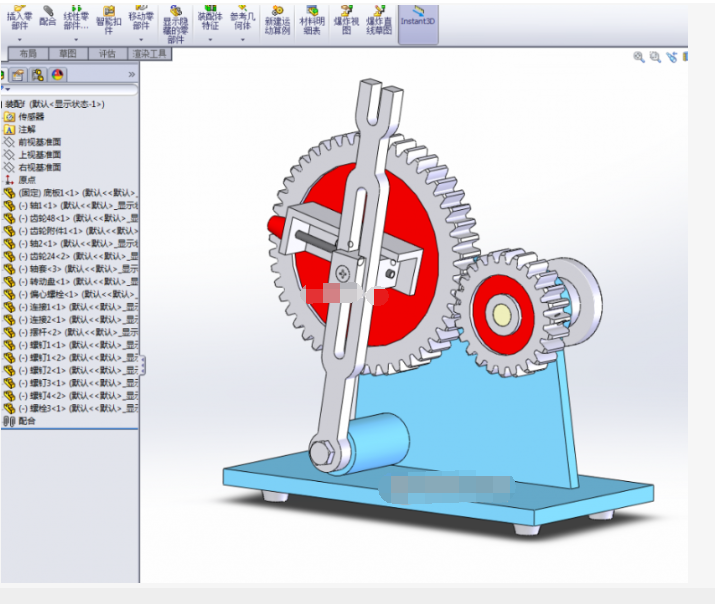Select the 摆杆<2> component

click(71, 332)
